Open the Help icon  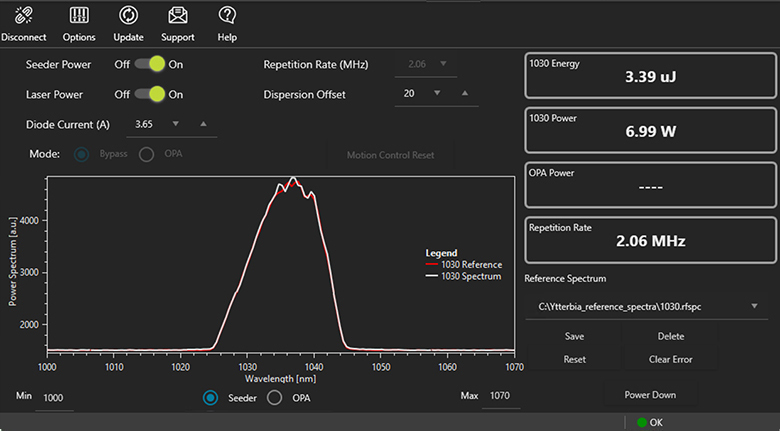(227, 16)
